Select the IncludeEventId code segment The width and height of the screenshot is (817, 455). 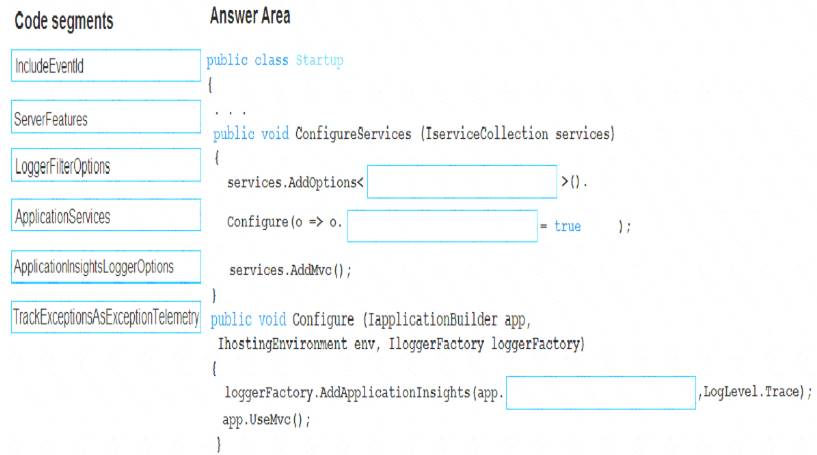(x=106, y=66)
